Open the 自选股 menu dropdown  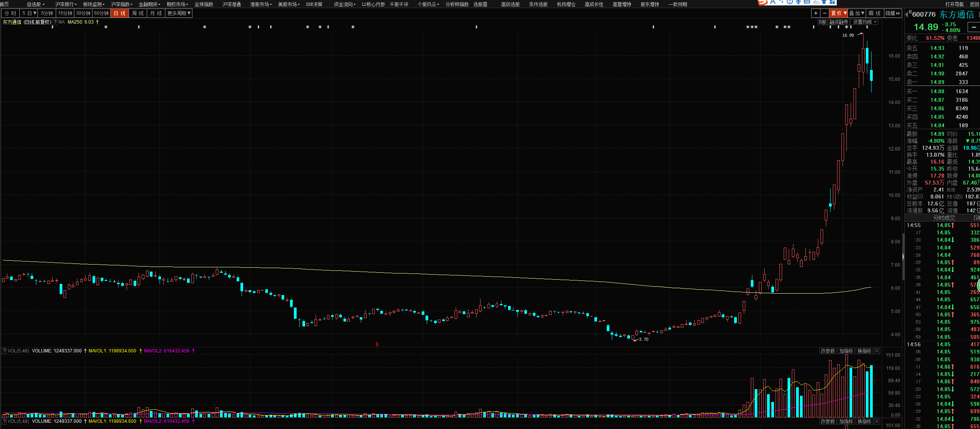[35, 4]
